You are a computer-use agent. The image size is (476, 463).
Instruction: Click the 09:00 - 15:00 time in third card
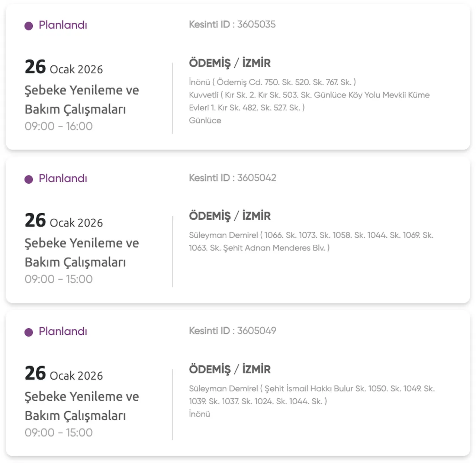click(58, 433)
